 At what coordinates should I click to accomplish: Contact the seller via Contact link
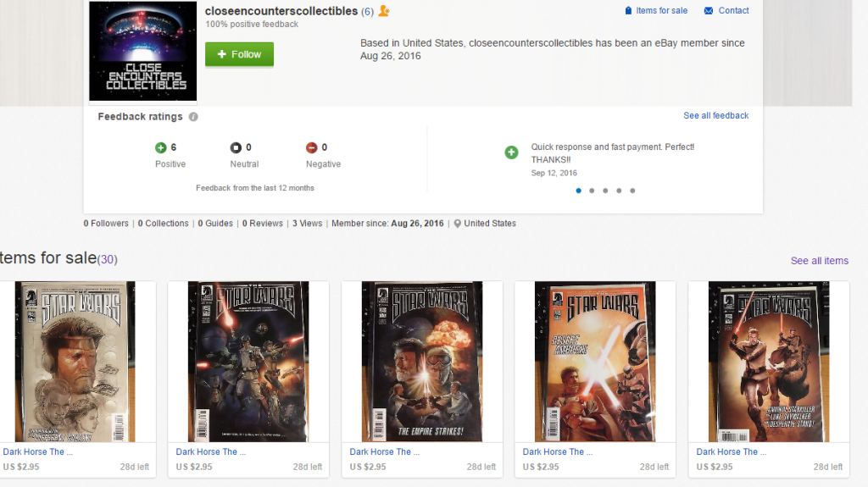(733, 10)
